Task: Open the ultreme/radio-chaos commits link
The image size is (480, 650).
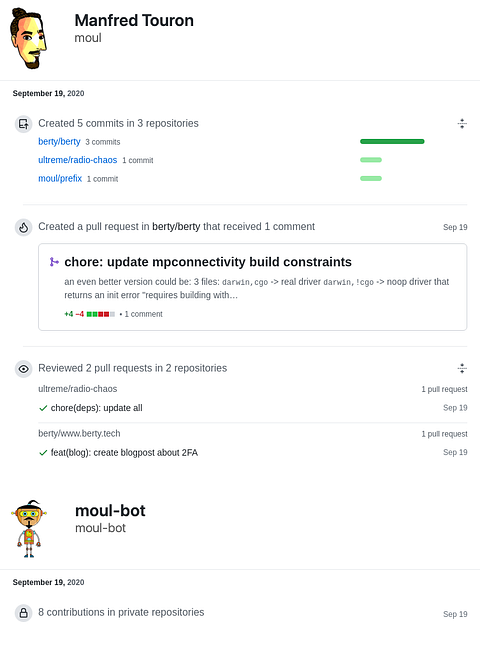Action: pyautogui.click(x=78, y=160)
